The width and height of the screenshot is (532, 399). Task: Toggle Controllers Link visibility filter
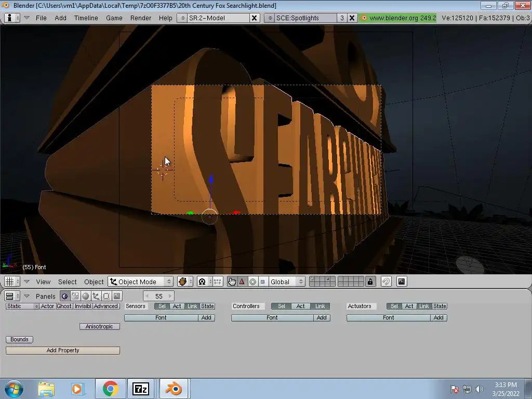[320, 306]
